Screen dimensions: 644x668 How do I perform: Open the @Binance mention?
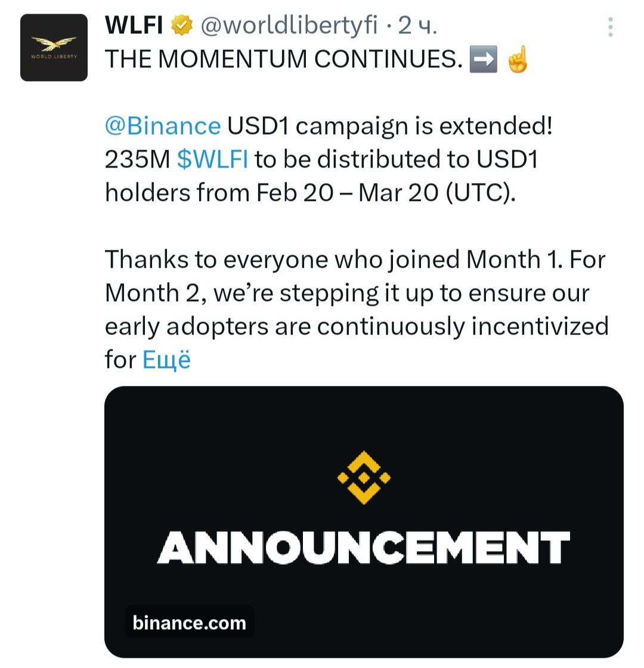(163, 126)
